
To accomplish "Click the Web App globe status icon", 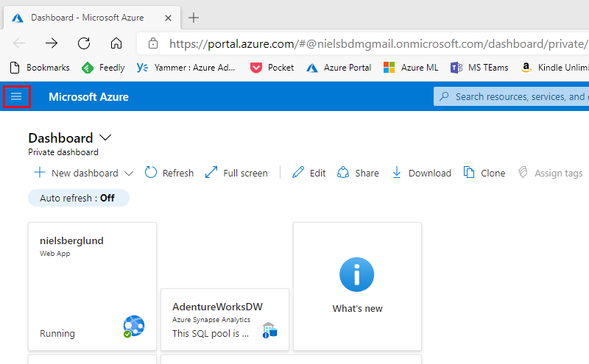I will (x=134, y=326).
